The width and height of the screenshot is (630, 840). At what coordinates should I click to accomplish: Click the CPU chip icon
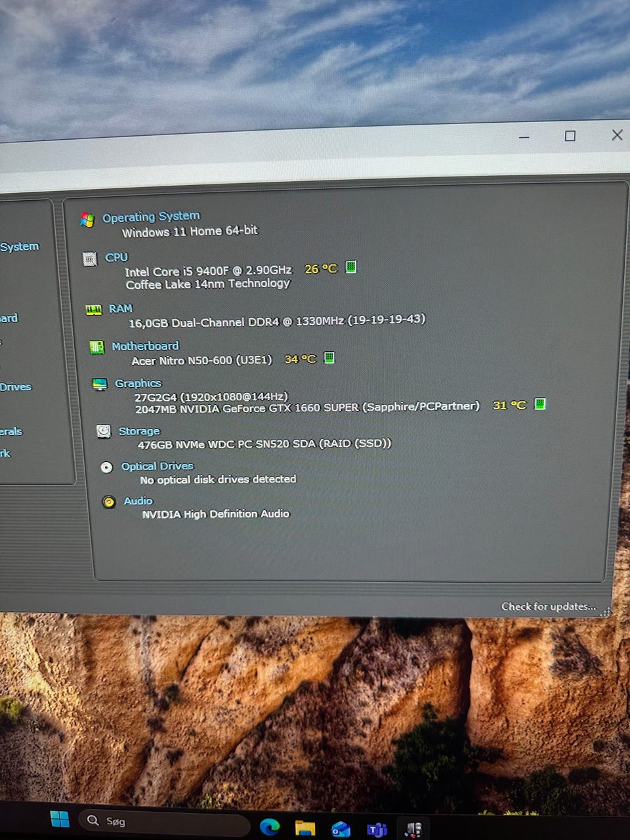point(90,259)
